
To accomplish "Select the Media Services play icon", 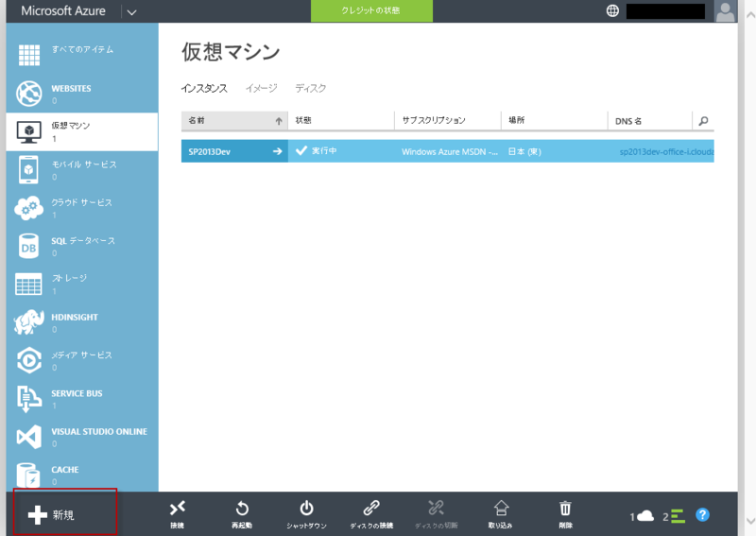I will [x=29, y=360].
